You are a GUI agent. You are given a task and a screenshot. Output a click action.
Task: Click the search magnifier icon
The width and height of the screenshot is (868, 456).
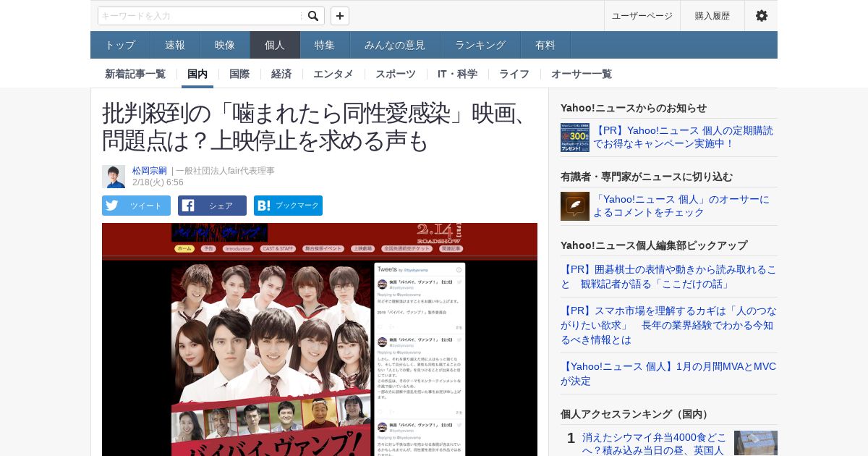click(312, 16)
